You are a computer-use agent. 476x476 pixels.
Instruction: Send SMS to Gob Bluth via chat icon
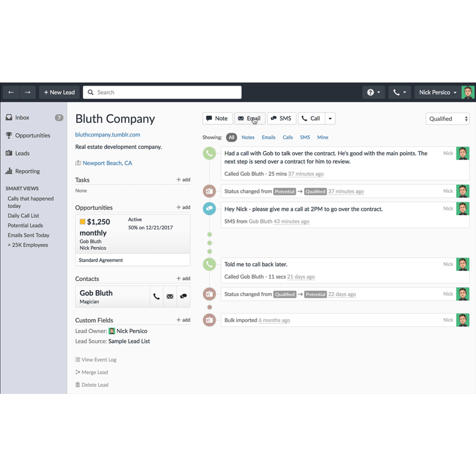click(x=183, y=296)
